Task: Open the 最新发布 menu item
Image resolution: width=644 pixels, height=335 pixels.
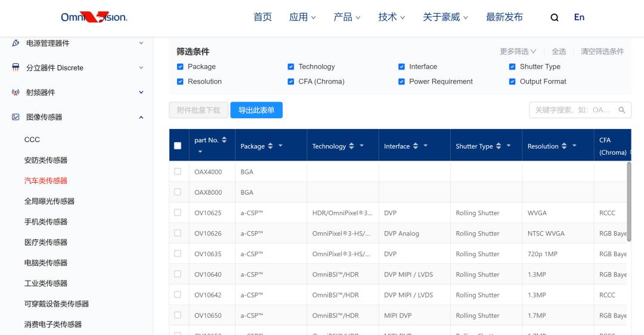Action: (x=504, y=17)
